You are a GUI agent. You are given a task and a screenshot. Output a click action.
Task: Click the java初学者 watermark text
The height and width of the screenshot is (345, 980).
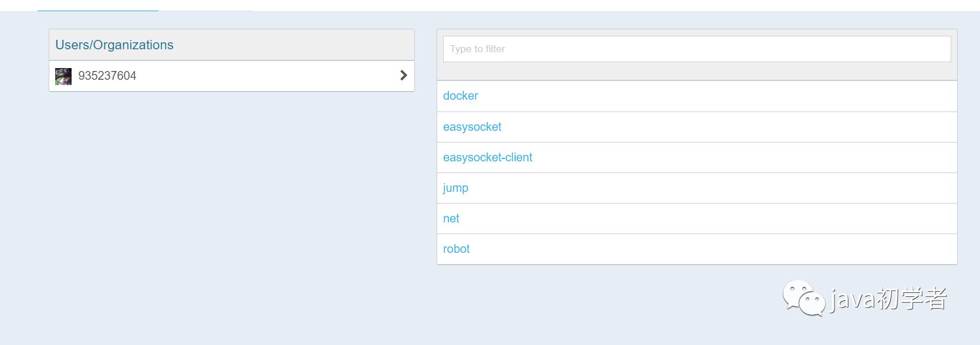(x=888, y=299)
